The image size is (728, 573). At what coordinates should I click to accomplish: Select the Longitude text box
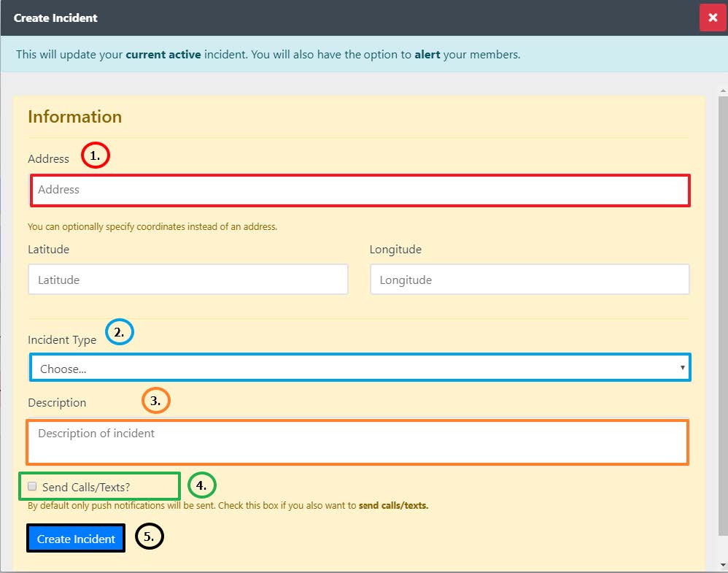(x=530, y=280)
